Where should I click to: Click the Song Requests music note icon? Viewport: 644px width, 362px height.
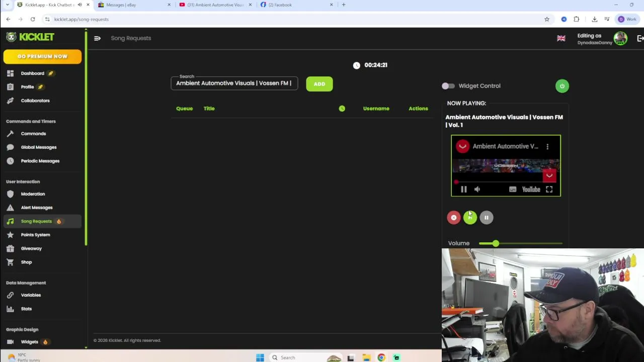tap(10, 221)
